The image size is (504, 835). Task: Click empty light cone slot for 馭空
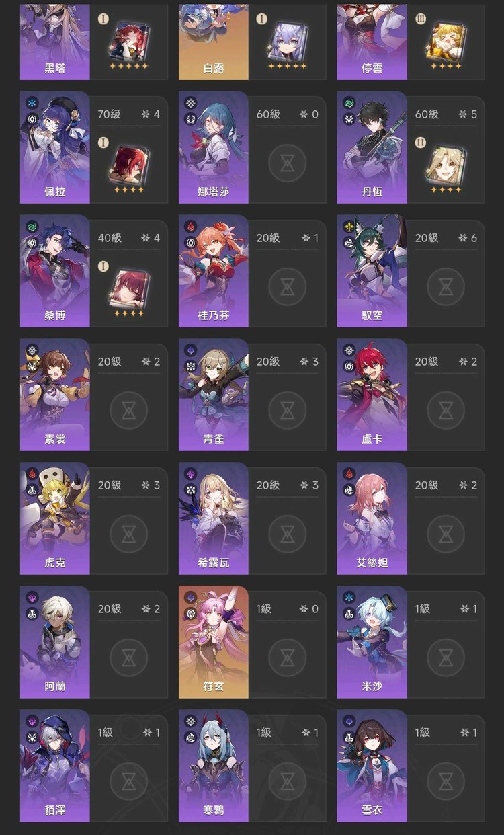446,286
